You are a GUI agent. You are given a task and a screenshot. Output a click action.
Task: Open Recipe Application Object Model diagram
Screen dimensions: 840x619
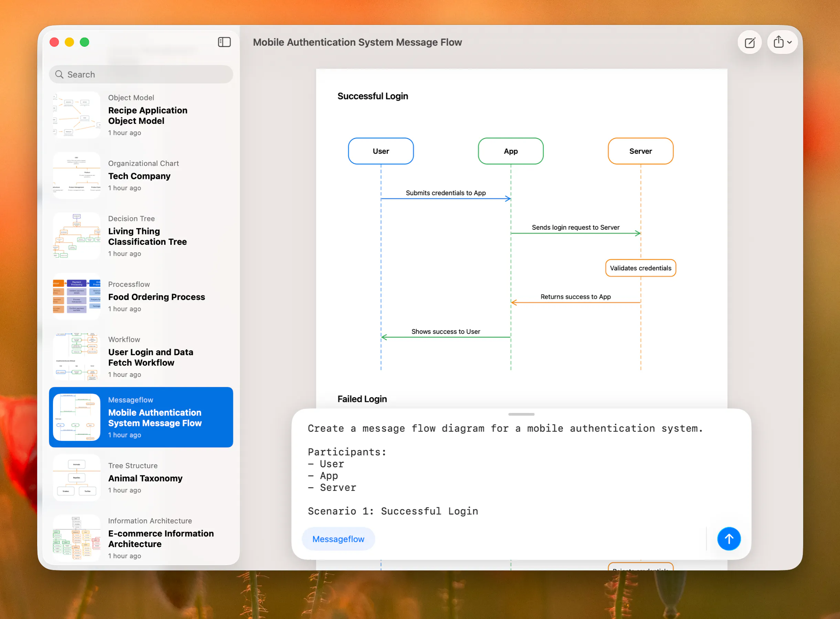[x=141, y=115]
